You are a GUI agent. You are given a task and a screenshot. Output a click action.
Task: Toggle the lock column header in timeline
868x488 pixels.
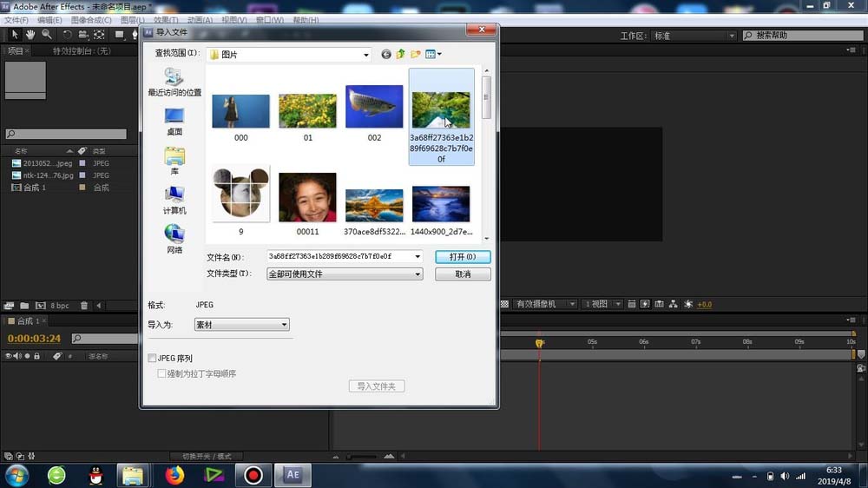coord(36,356)
